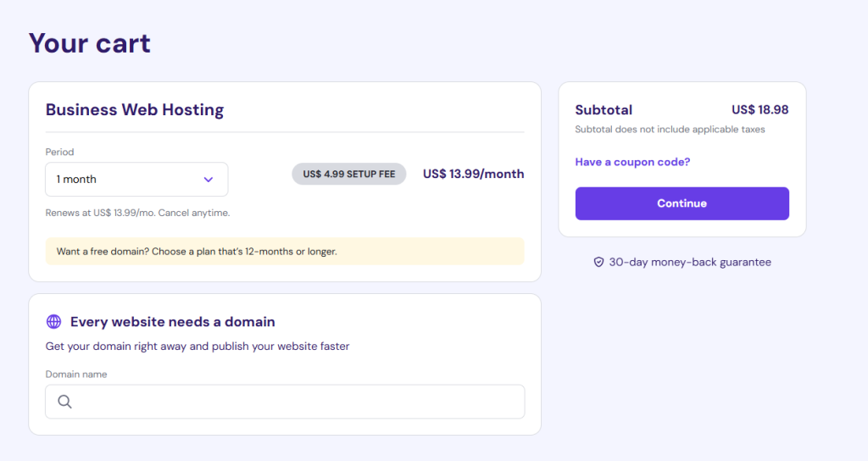
Task: Click the Business Web Hosting heading
Action: coord(135,109)
